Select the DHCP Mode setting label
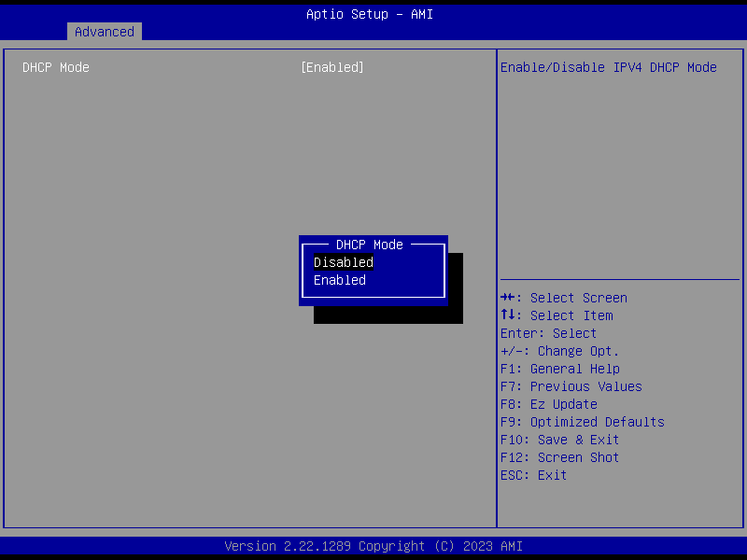Viewport: 747px width, 560px height. (x=56, y=67)
